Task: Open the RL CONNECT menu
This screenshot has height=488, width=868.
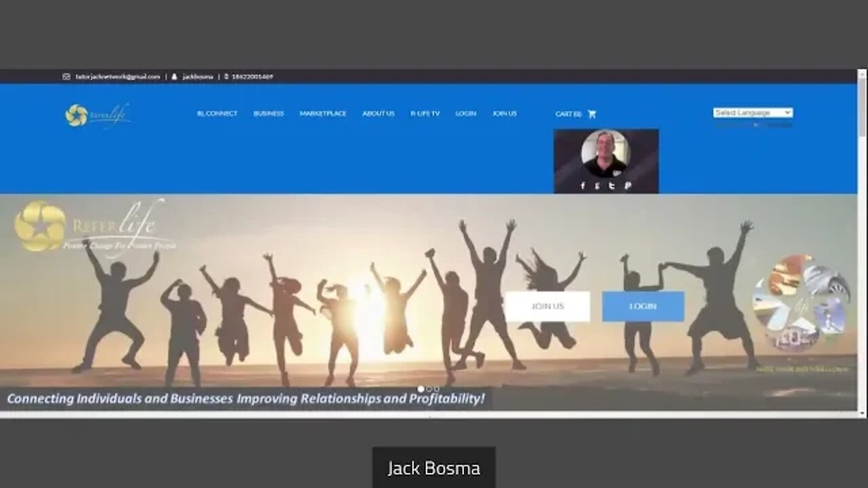Action: pos(217,114)
